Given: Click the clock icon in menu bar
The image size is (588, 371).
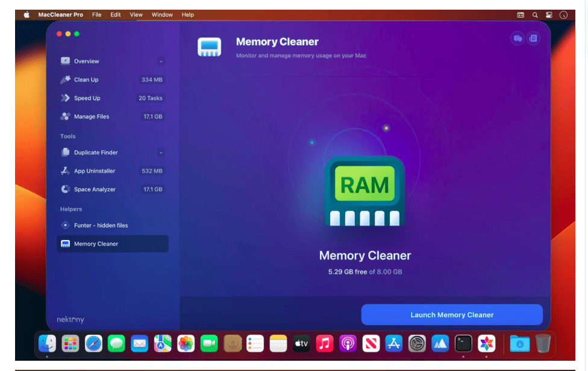Looking at the screenshot, I should (x=563, y=15).
